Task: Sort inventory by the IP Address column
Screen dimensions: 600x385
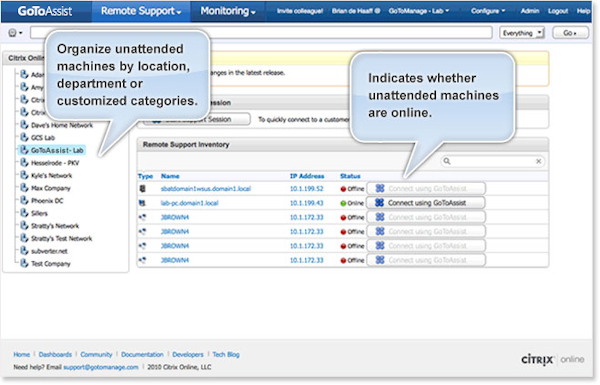Action: point(307,176)
